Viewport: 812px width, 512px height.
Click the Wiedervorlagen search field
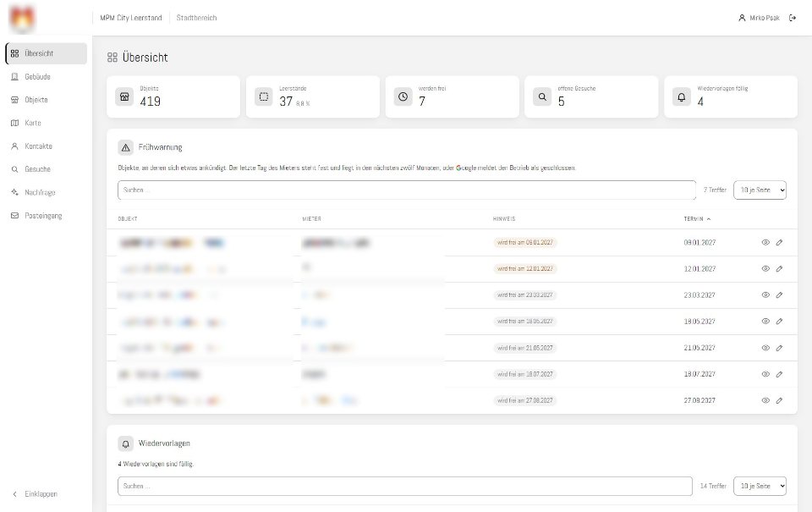coord(405,486)
